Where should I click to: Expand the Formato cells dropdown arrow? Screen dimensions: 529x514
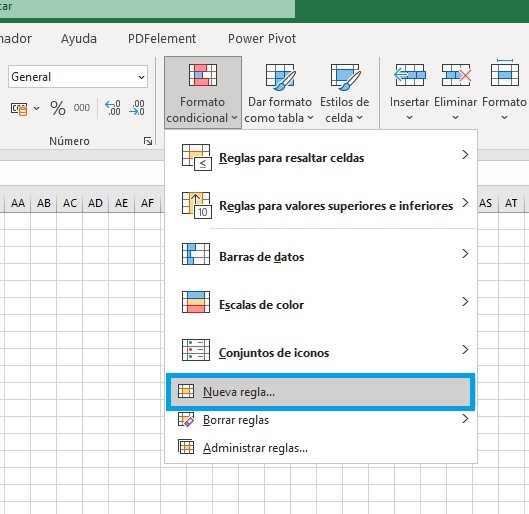(x=504, y=117)
